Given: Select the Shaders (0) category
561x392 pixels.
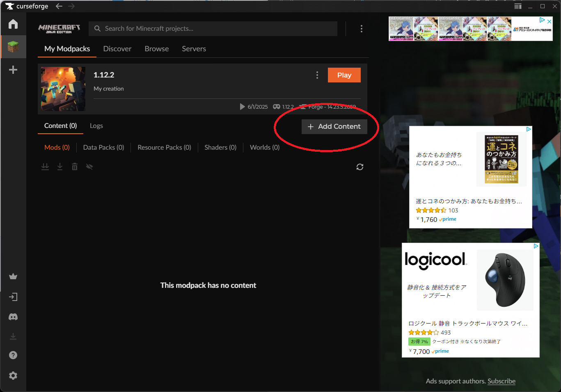Looking at the screenshot, I should [x=220, y=148].
